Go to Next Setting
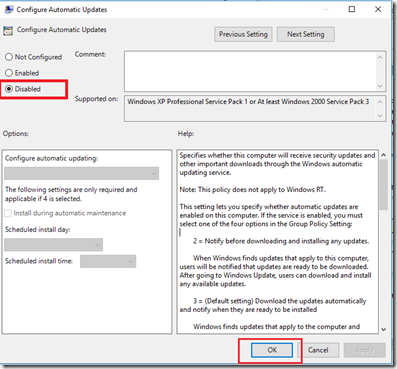Image resolution: width=397 pixels, height=369 pixels. [x=306, y=34]
